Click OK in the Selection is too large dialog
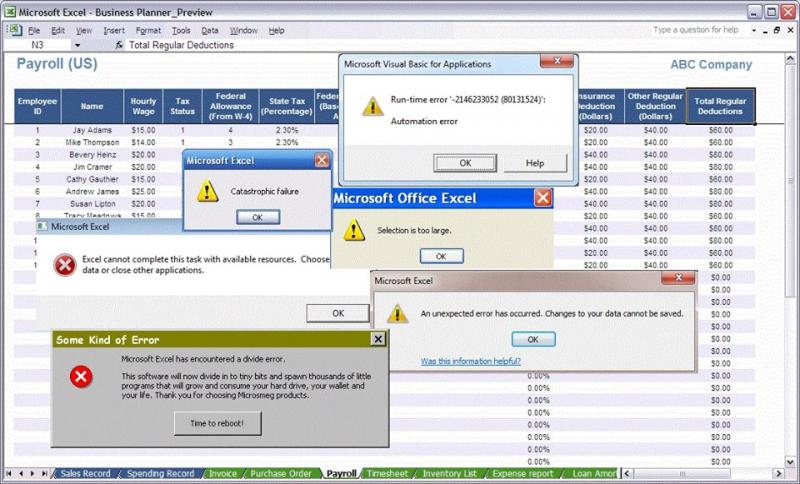 tap(441, 256)
